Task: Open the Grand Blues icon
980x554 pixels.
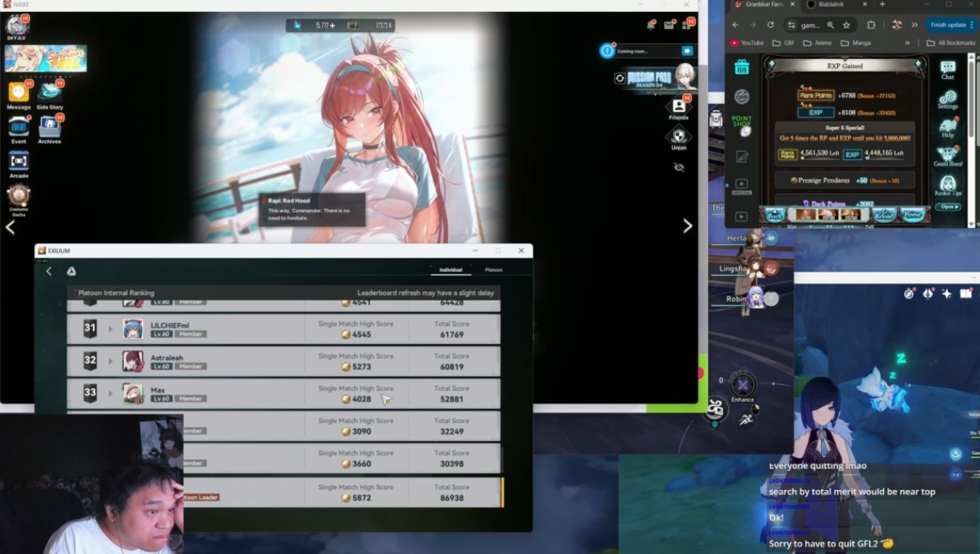Action: (x=947, y=157)
